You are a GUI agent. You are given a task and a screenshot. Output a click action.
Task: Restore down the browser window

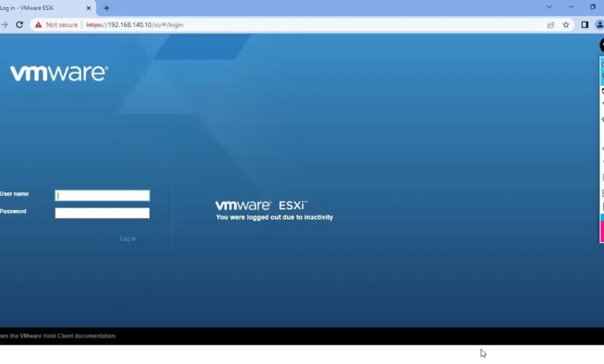click(593, 7)
